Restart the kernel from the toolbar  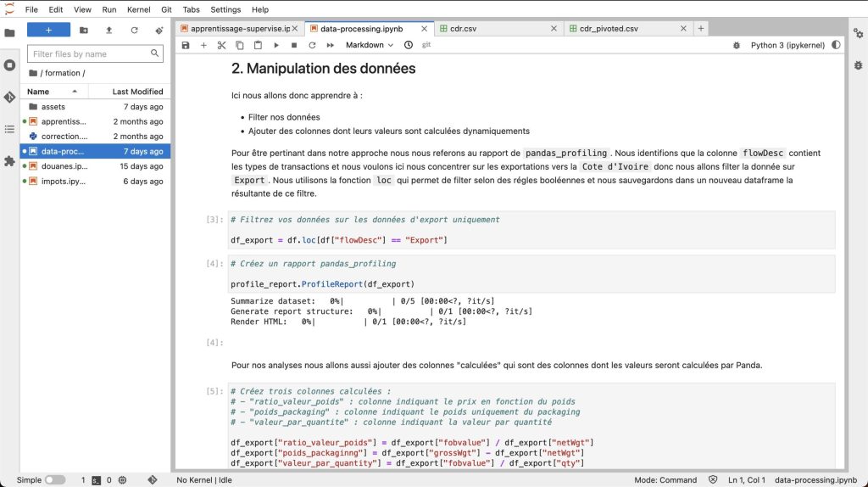pos(312,45)
